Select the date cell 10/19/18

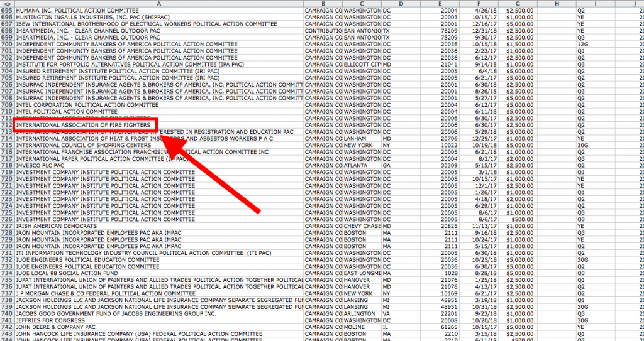coord(479,145)
